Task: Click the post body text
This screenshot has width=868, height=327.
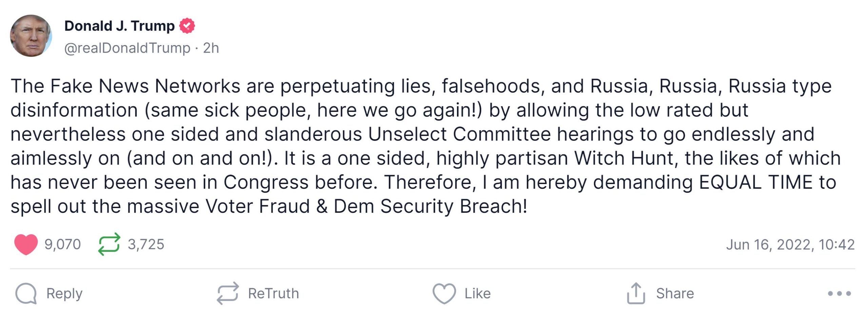Action: [x=424, y=146]
